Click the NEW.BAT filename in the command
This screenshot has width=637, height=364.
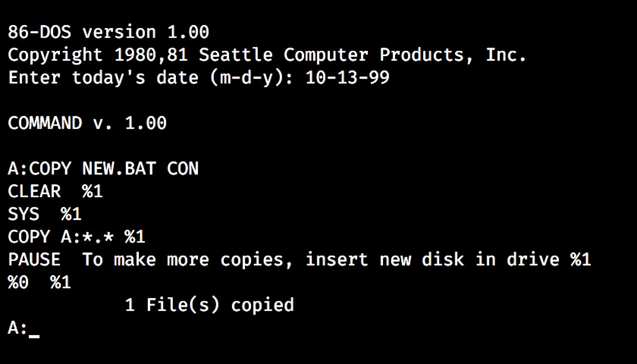[119, 169]
